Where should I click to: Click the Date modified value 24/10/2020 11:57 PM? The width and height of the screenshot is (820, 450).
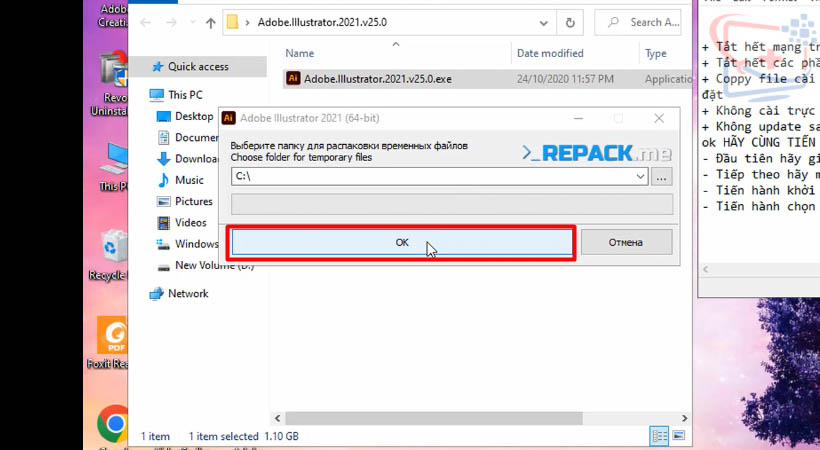click(x=565, y=79)
